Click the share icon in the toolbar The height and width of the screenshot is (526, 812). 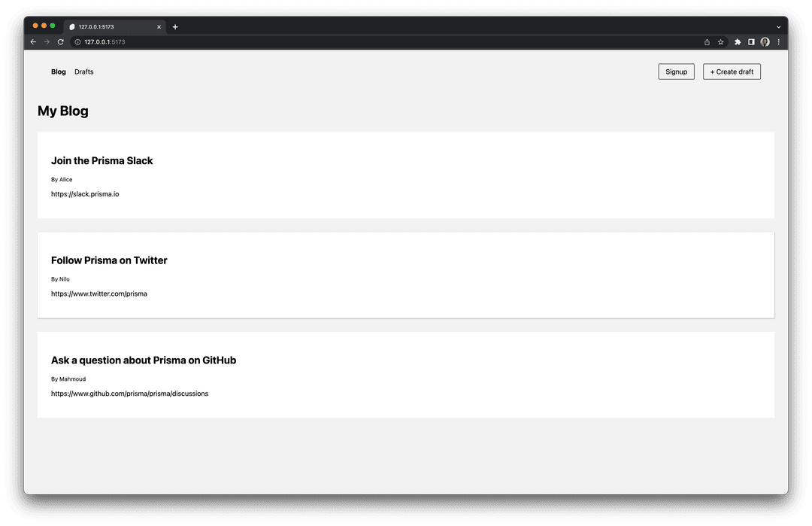click(x=707, y=42)
